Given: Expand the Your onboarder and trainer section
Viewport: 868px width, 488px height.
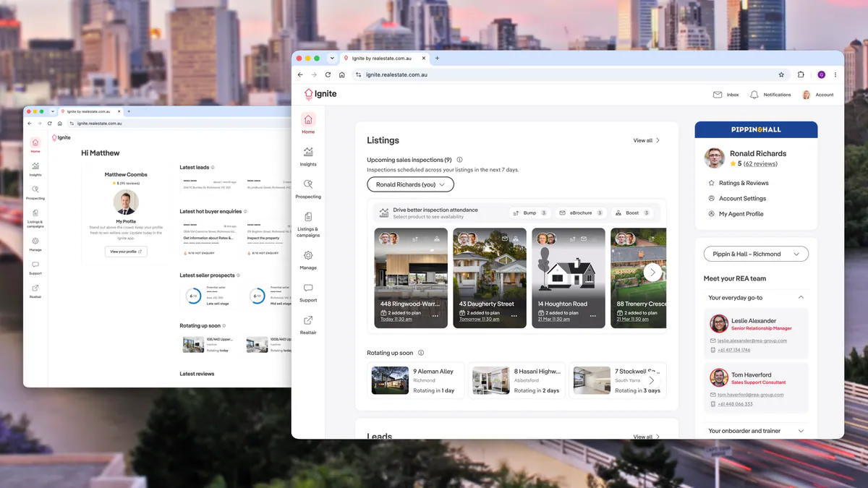Looking at the screenshot, I should pos(756,431).
